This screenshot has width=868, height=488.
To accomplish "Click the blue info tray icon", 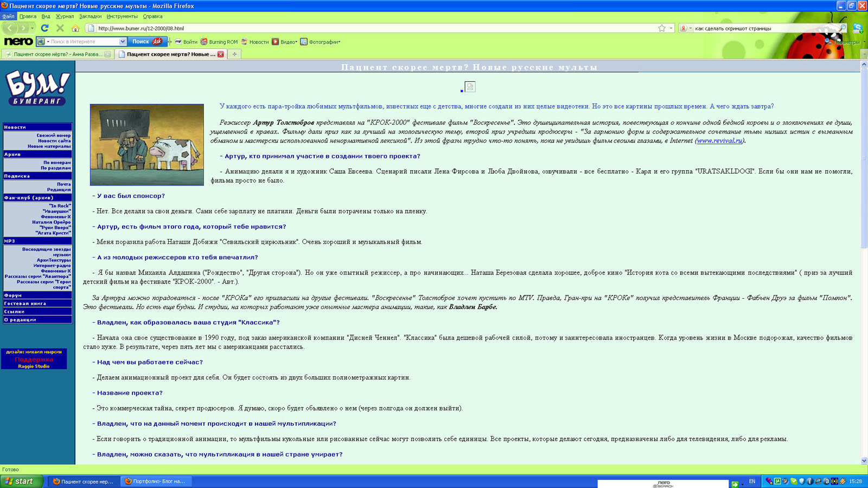I will (810, 481).
